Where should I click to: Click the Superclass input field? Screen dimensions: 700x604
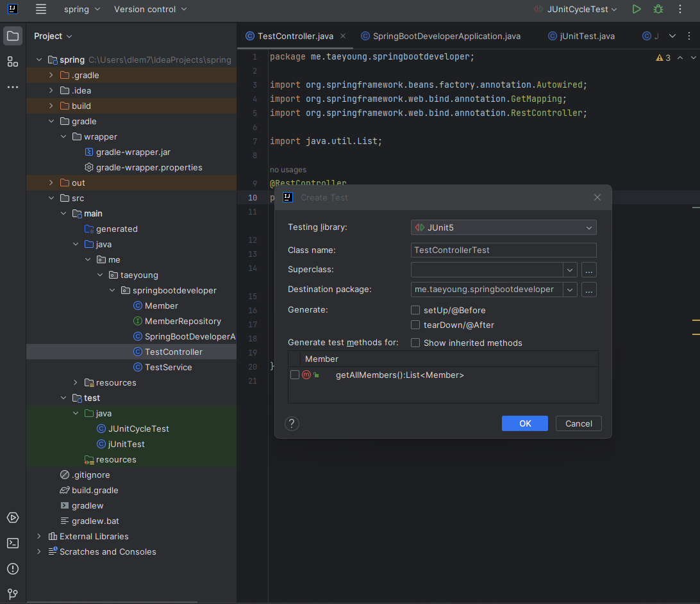[487, 270]
